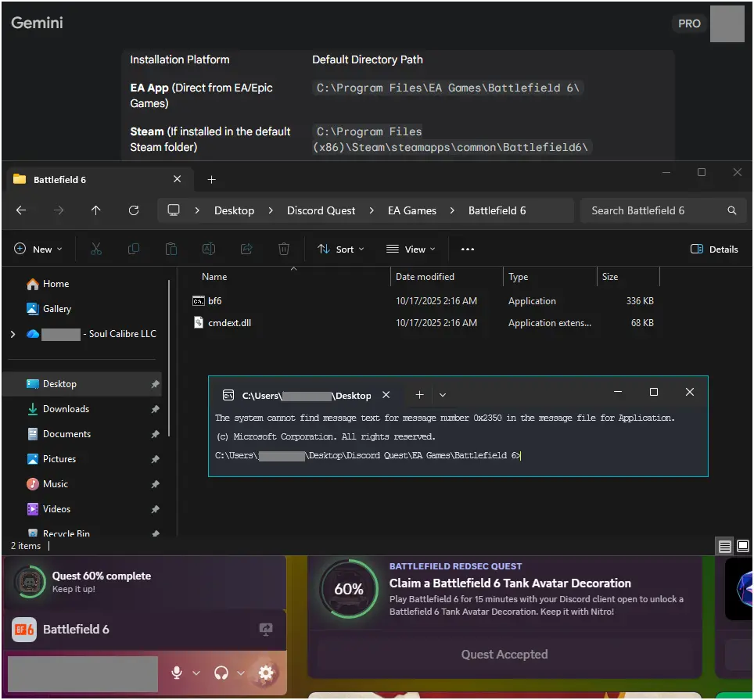Viewport: 754px width, 700px height.
Task: Click the BF6 game icon in Discord
Action: [x=24, y=630]
